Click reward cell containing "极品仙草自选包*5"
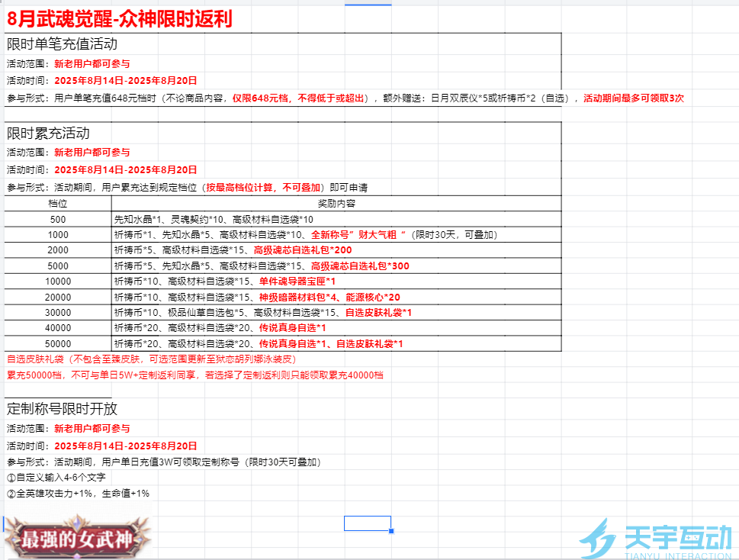 336,313
